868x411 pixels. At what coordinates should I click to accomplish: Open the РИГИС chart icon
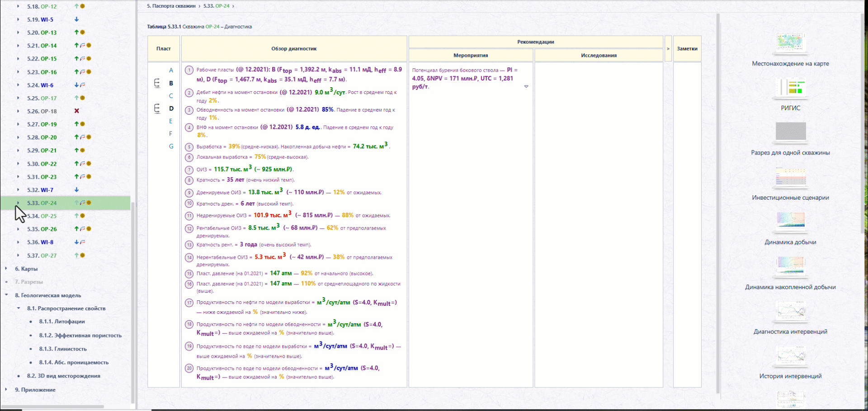click(x=791, y=87)
